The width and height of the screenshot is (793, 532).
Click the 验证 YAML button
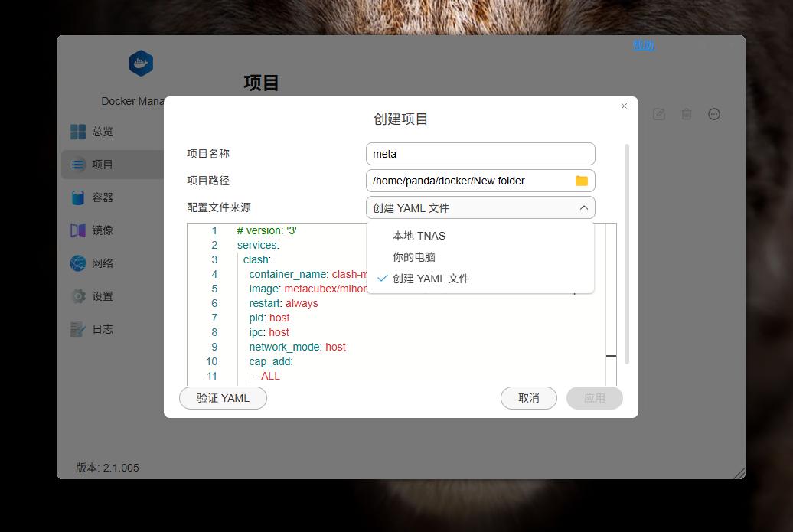pos(223,398)
